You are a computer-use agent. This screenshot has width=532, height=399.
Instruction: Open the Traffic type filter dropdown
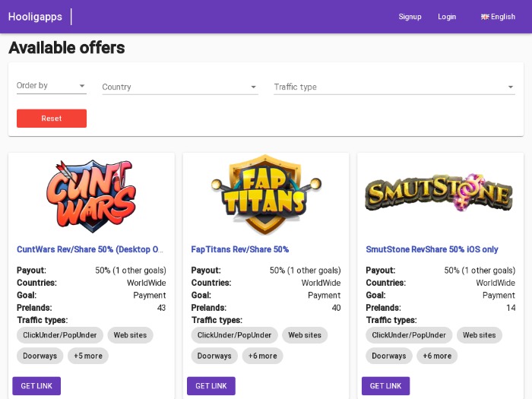click(394, 87)
